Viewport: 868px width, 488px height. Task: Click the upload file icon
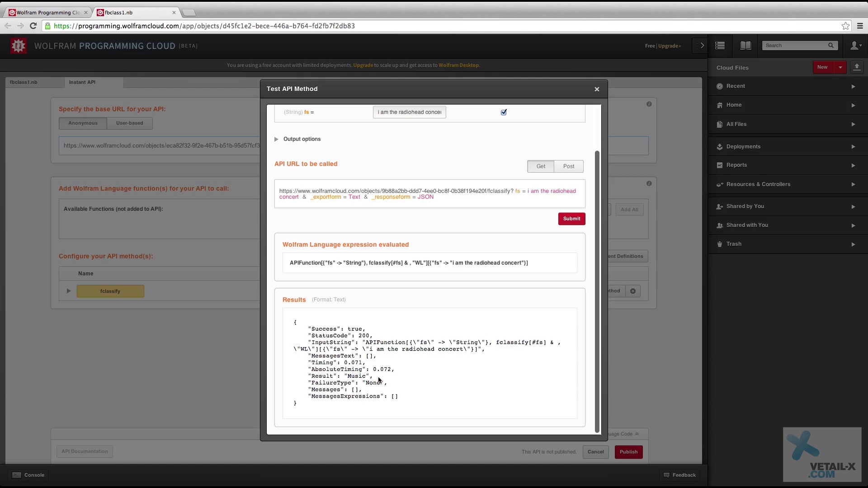[857, 67]
